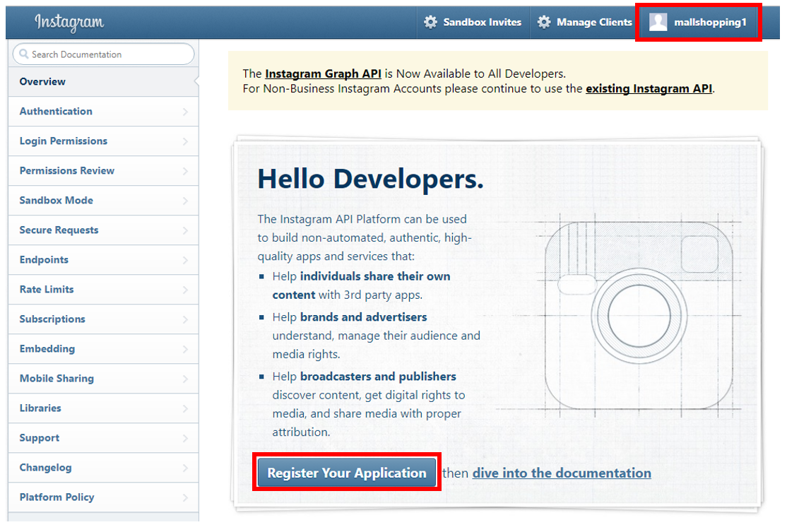Click the chevron next to Libraries
This screenshot has height=532, width=787.
[x=185, y=408]
